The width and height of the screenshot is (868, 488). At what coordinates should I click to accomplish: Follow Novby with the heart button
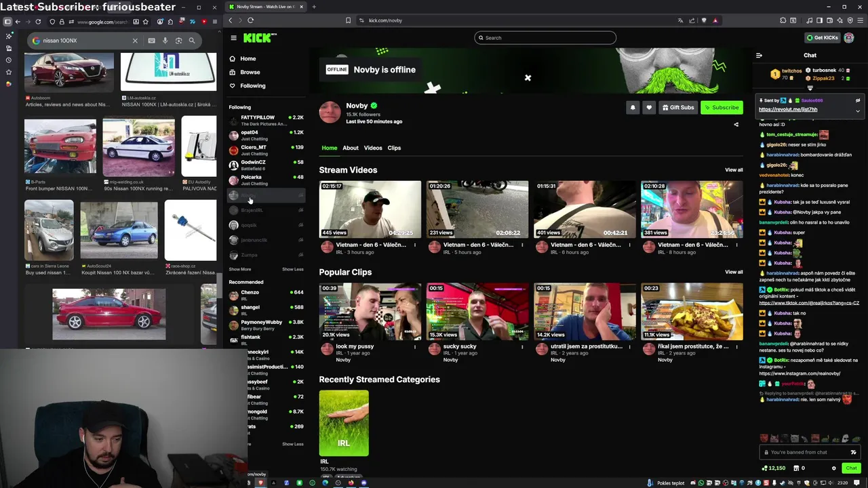coord(649,107)
